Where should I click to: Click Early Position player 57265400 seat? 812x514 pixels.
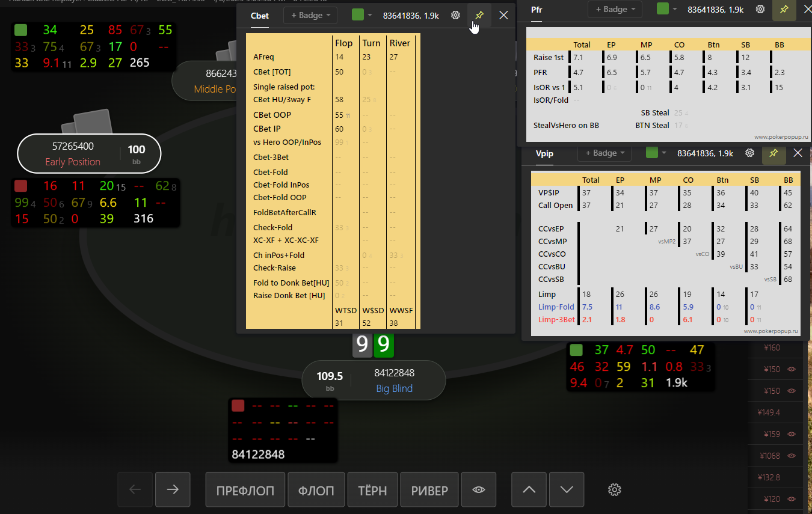pyautogui.click(x=89, y=153)
